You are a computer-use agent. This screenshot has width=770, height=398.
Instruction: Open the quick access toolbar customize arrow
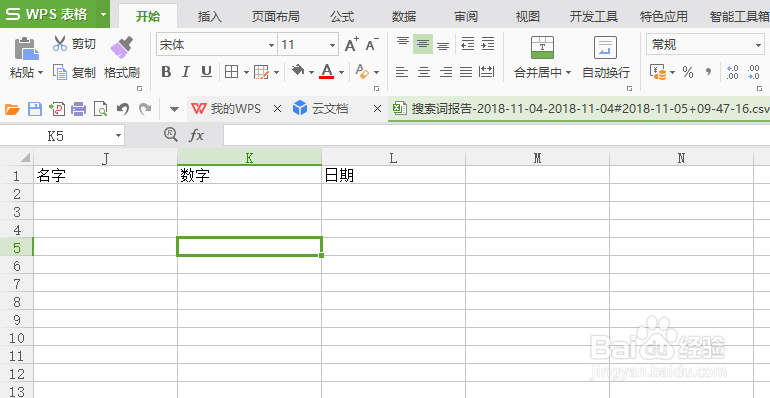point(174,109)
